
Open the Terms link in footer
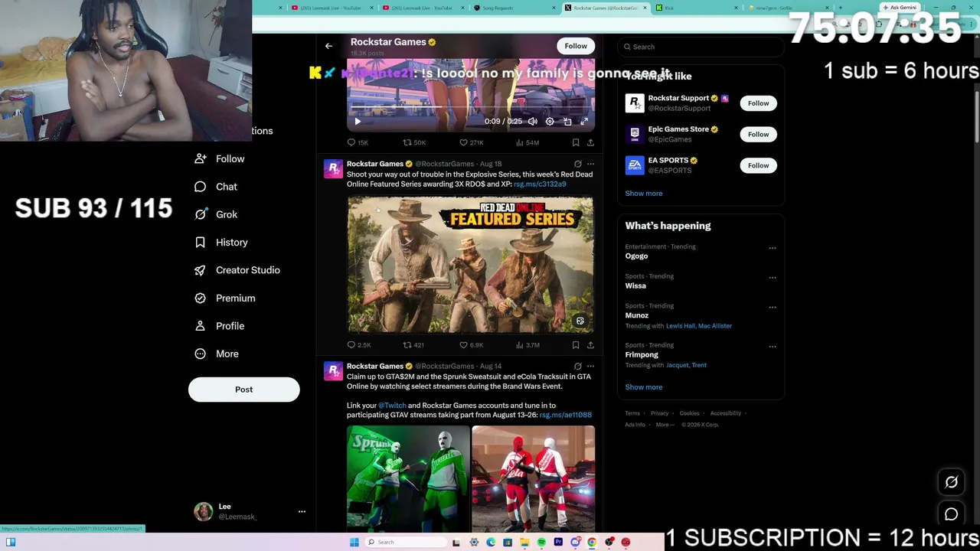[632, 413]
